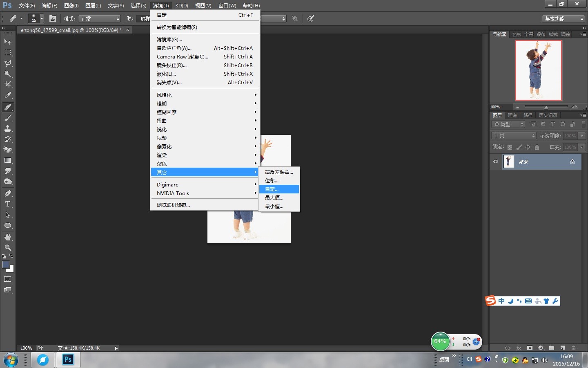Toggle lock transparent pixels in layers panel
The image size is (588, 368).
point(510,147)
